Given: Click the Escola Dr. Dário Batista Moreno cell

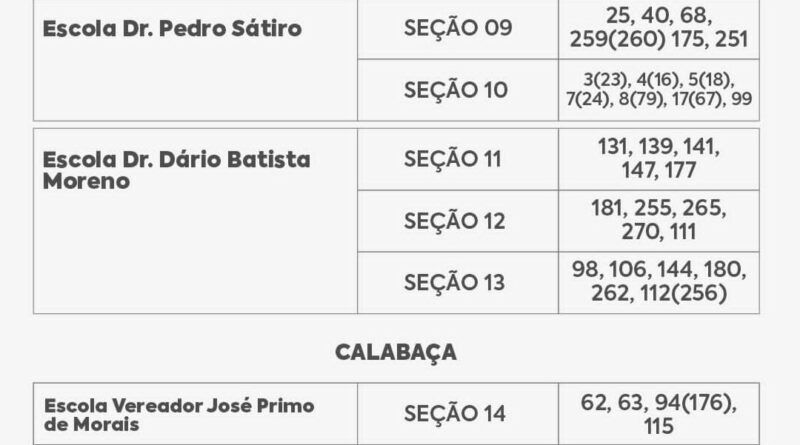Looking at the screenshot, I should click(x=177, y=170).
